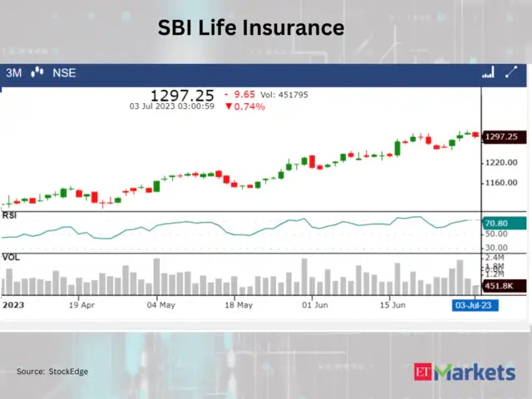
Task: Click the 1160.00 price axis label
Action: click(501, 183)
